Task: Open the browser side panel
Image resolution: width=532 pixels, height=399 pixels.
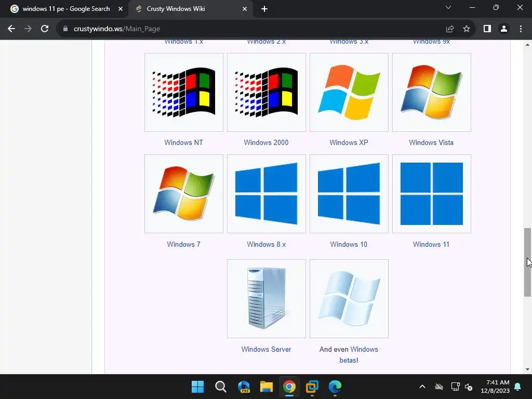Action: (487, 29)
